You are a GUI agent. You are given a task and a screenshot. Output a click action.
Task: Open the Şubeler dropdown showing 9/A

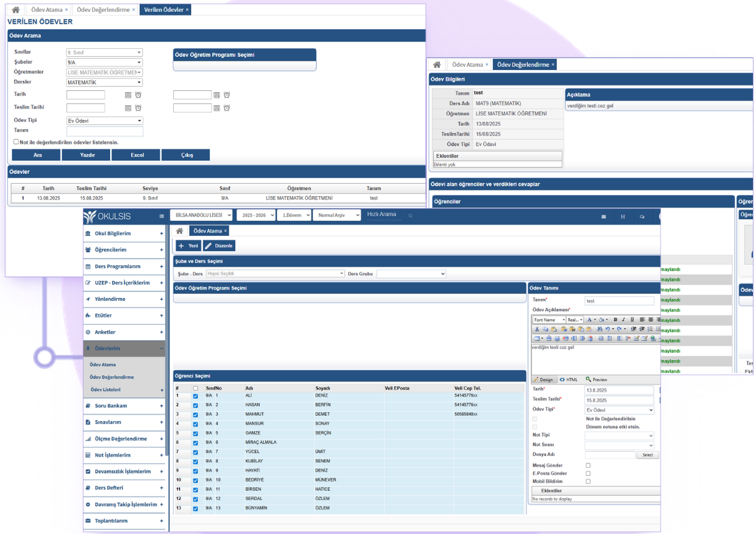tap(104, 62)
